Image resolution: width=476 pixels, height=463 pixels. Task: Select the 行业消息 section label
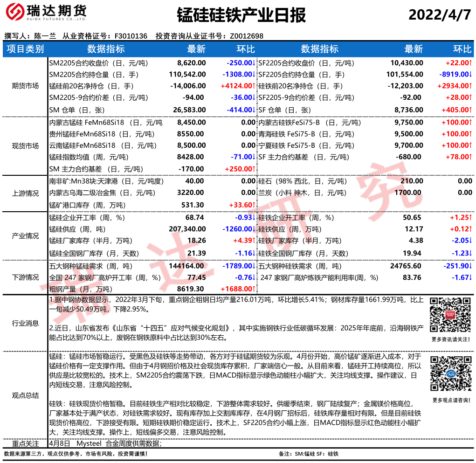25,323
